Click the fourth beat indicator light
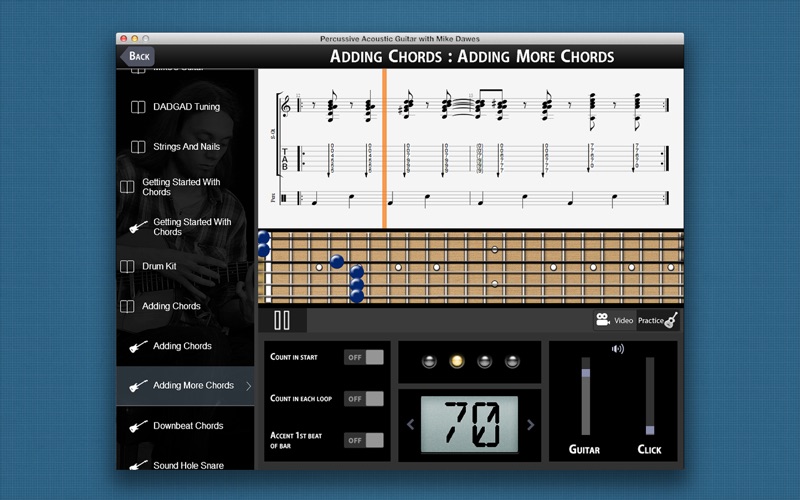Screen dimensions: 800x500 (x=512, y=361)
